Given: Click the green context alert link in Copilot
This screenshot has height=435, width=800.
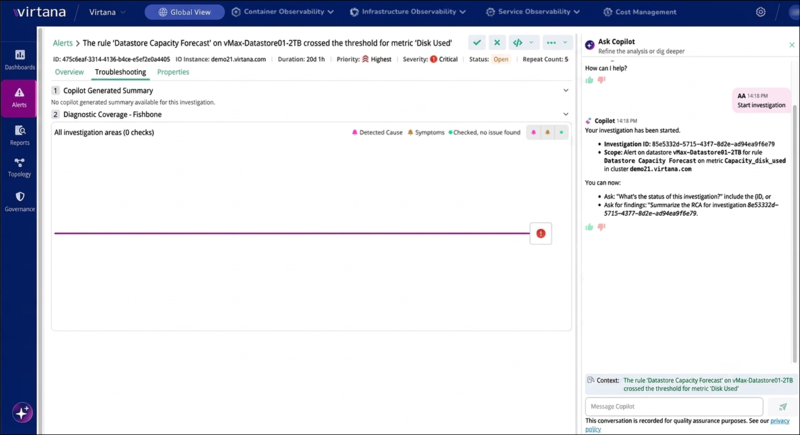Looking at the screenshot, I should click(708, 385).
